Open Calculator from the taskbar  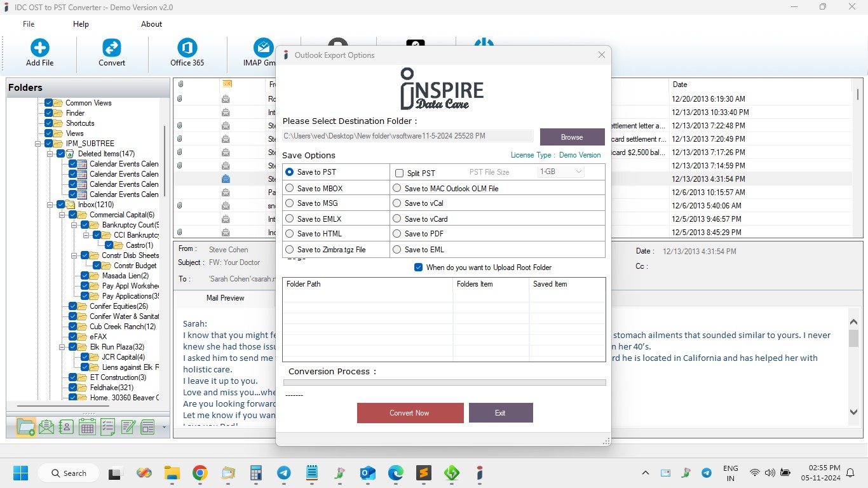tap(256, 473)
